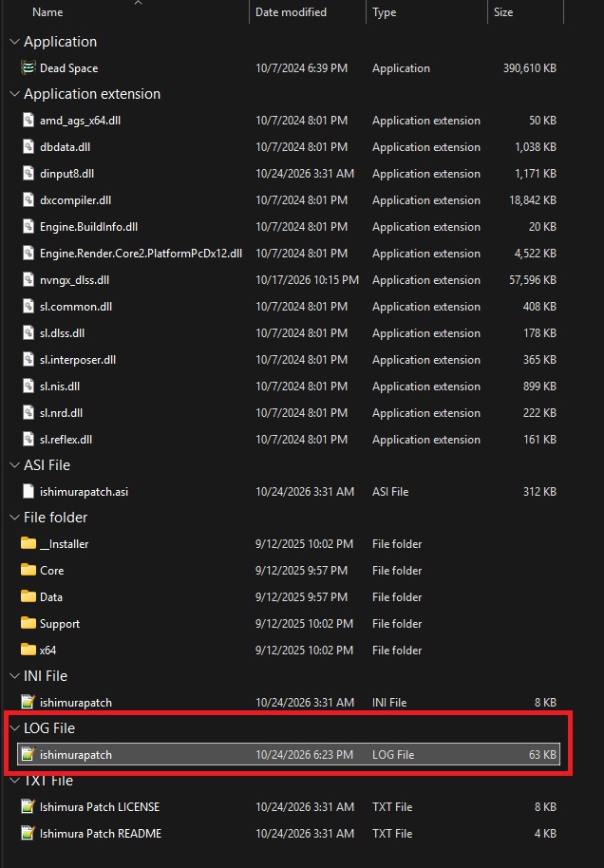The image size is (604, 868).
Task: Collapse the LOG File group
Action: (15, 728)
